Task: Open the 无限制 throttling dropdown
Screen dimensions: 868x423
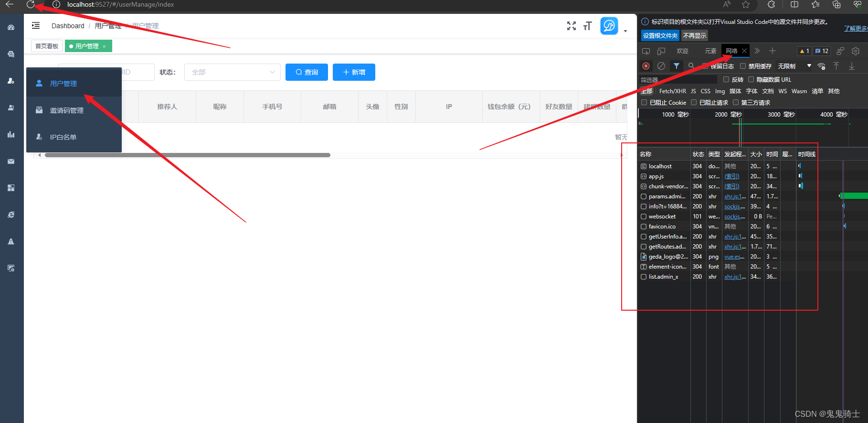Action: point(794,66)
